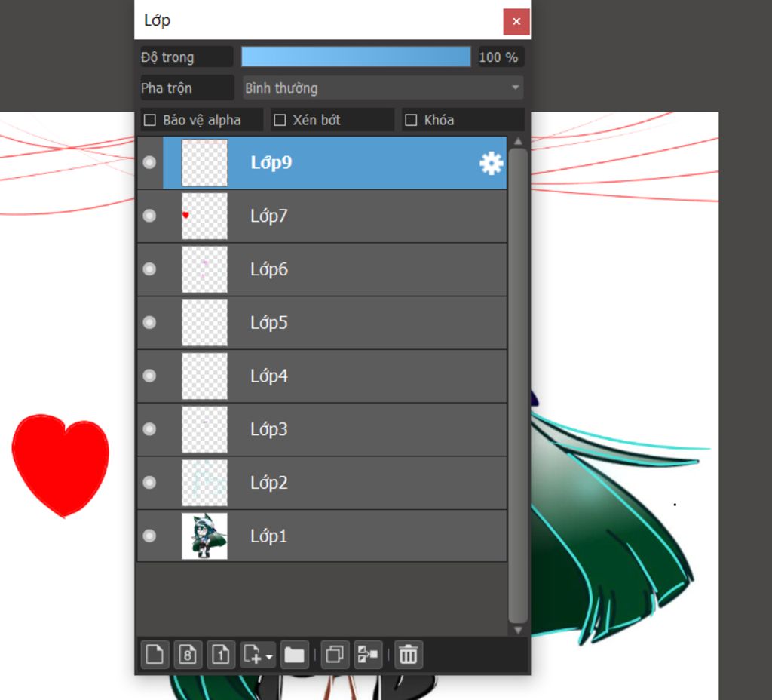This screenshot has height=700, width=772.
Task: Click the Lớp7 thumbnail with red heart
Action: (x=205, y=216)
